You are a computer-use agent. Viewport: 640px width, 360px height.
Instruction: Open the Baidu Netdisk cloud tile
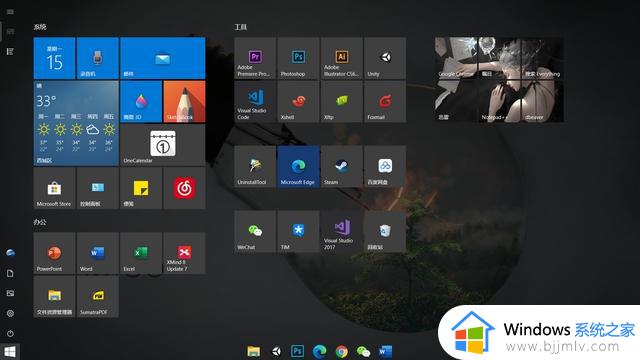[385, 167]
